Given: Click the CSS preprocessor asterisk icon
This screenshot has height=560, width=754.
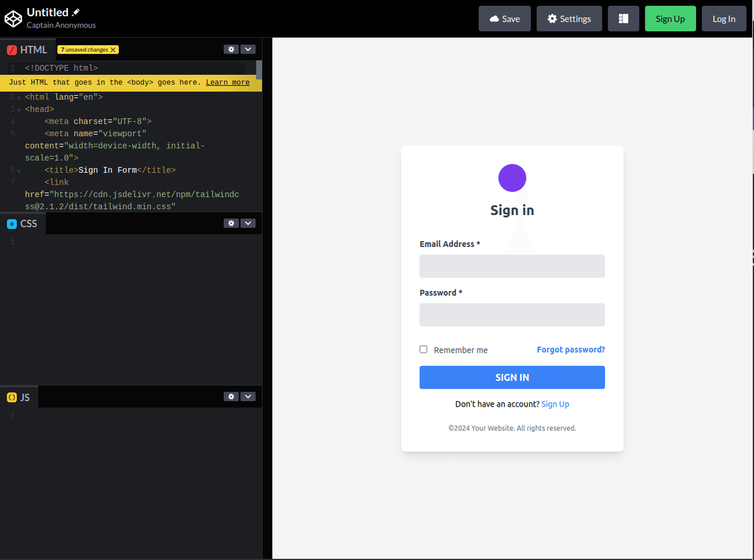Looking at the screenshot, I should pyautogui.click(x=11, y=222).
